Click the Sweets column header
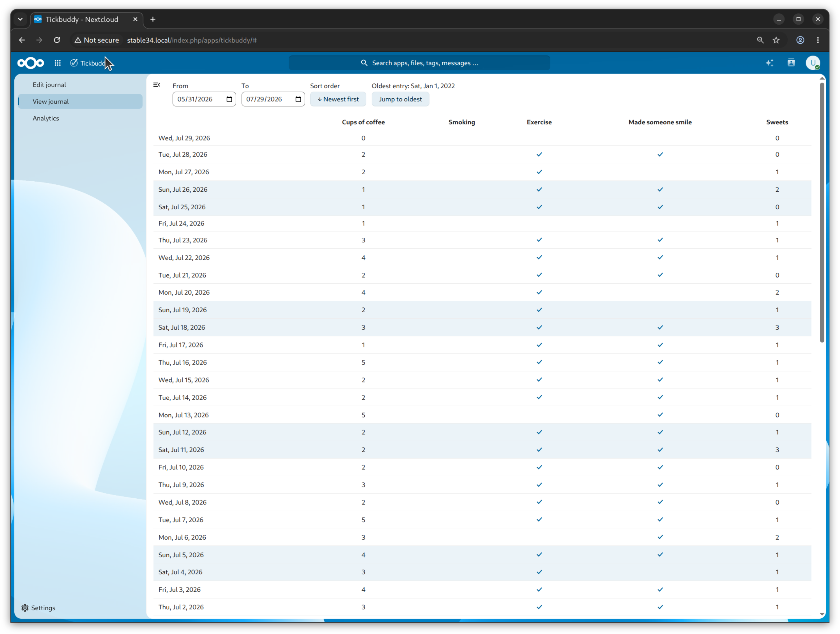The image size is (840, 634). [x=777, y=122]
